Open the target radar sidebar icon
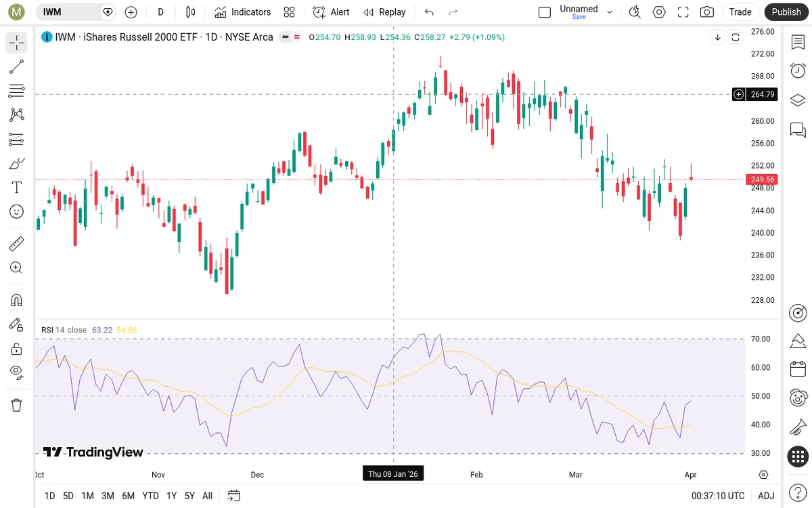Image resolution: width=812 pixels, height=508 pixels. click(798, 312)
